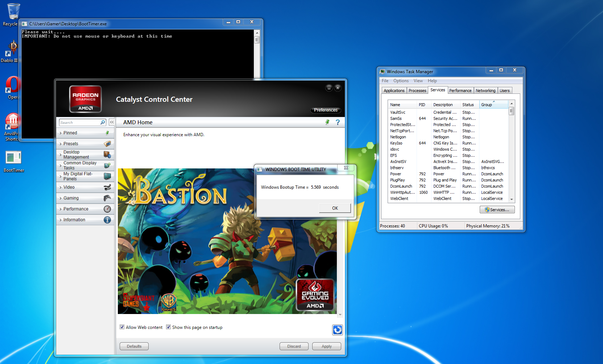Viewport: 603px width, 364px height.
Task: Sort services by the Group column header
Action: coord(494,105)
